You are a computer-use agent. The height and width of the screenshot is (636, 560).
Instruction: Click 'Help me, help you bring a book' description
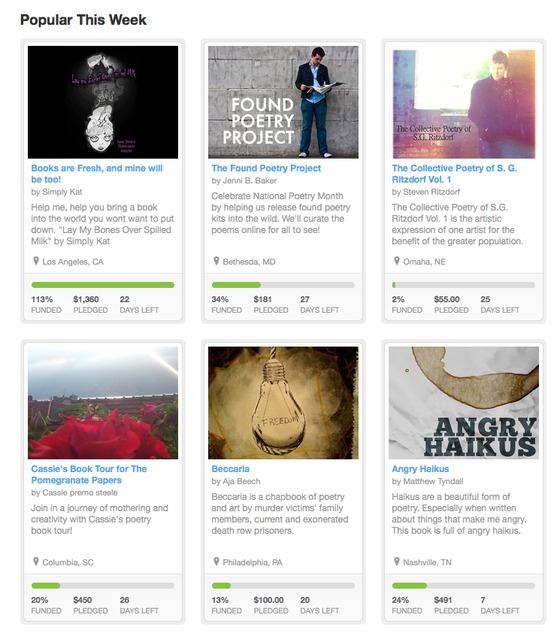pyautogui.click(x=103, y=224)
